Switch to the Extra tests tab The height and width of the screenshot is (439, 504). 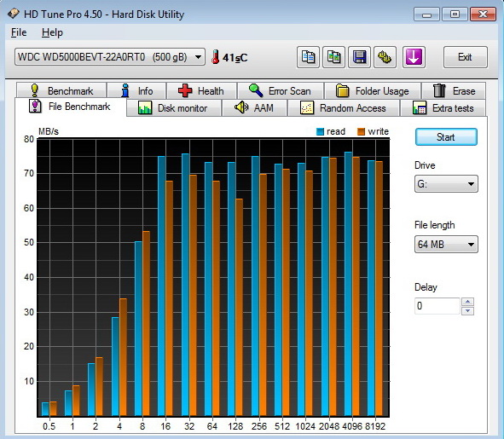[443, 107]
